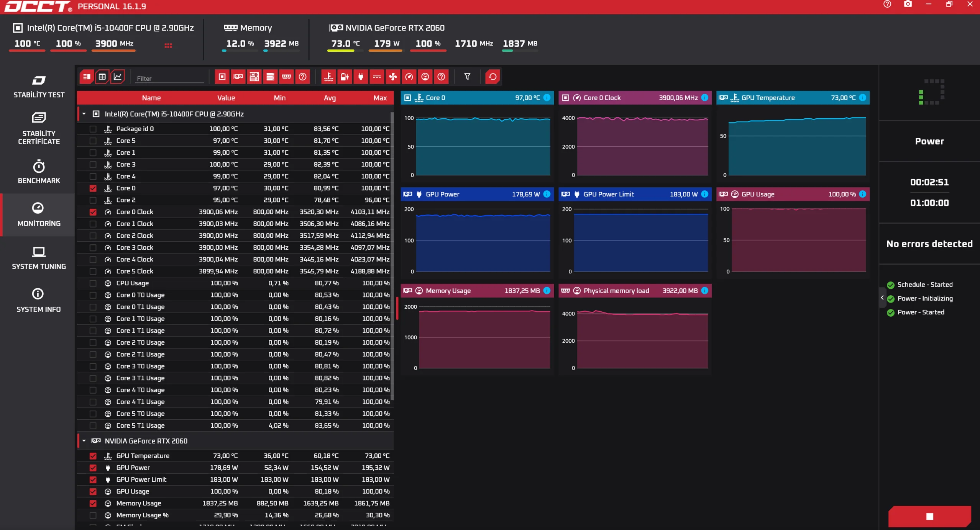This screenshot has width=980, height=530.
Task: Open the System Tuning section
Action: (39, 258)
